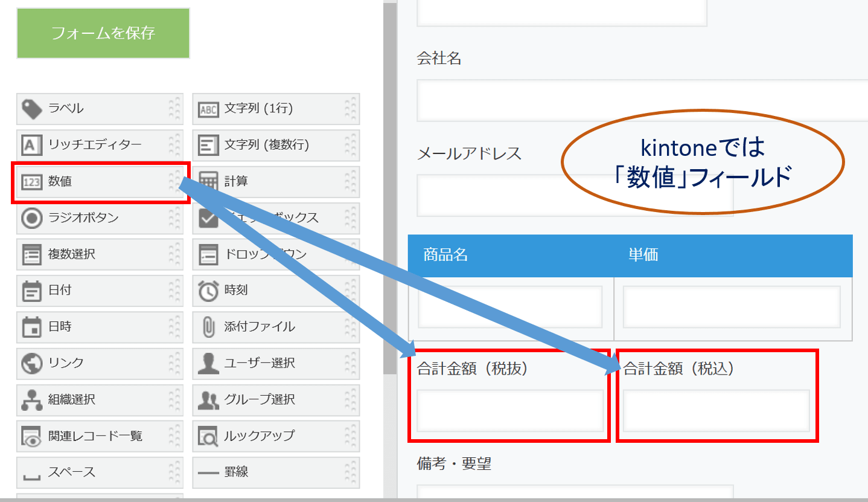Select the スペース (Space) field icon

(x=100, y=472)
